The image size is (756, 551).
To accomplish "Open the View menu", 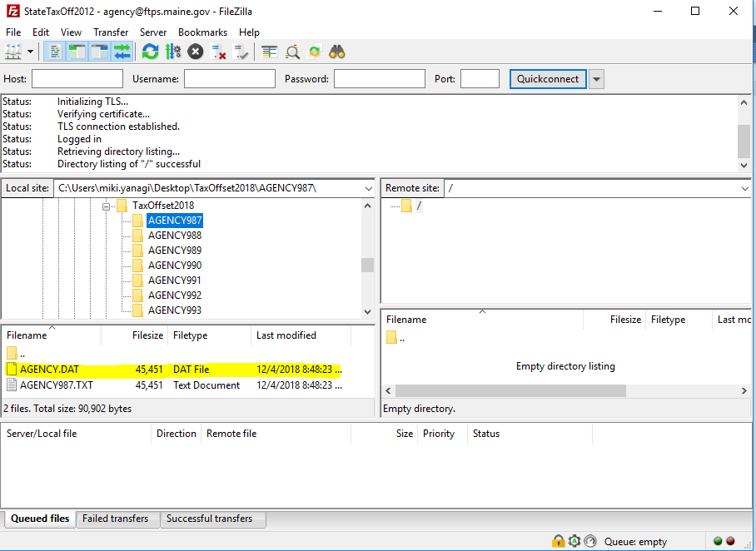I will point(71,32).
